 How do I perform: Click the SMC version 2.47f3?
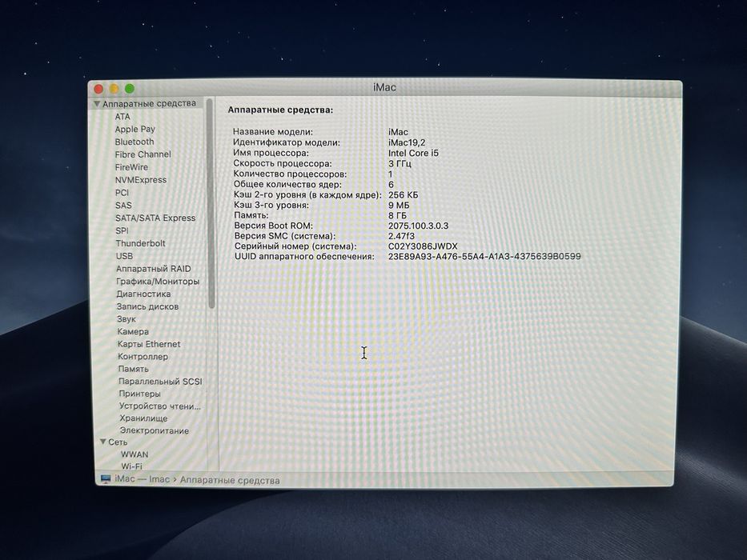click(x=401, y=236)
